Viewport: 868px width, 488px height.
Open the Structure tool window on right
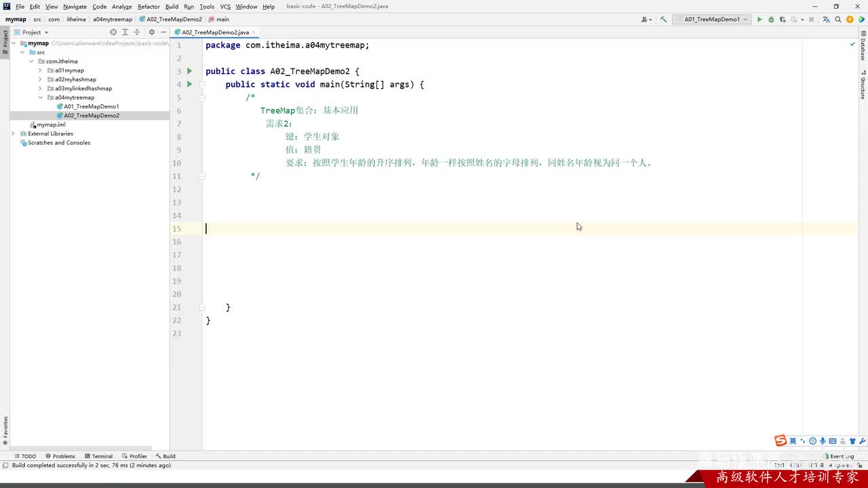[x=863, y=85]
